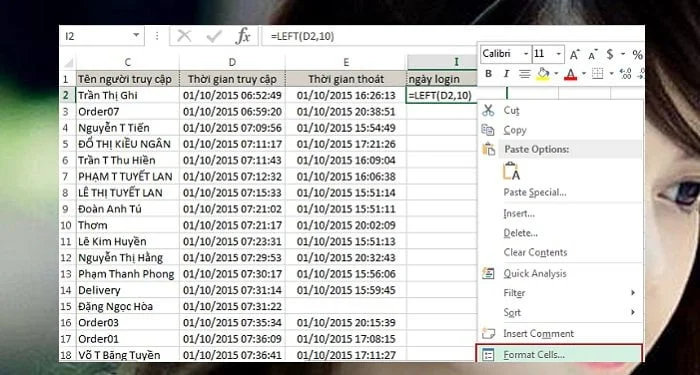Apply percent style format
Screen dimensions: 700x375
[x=638, y=55]
